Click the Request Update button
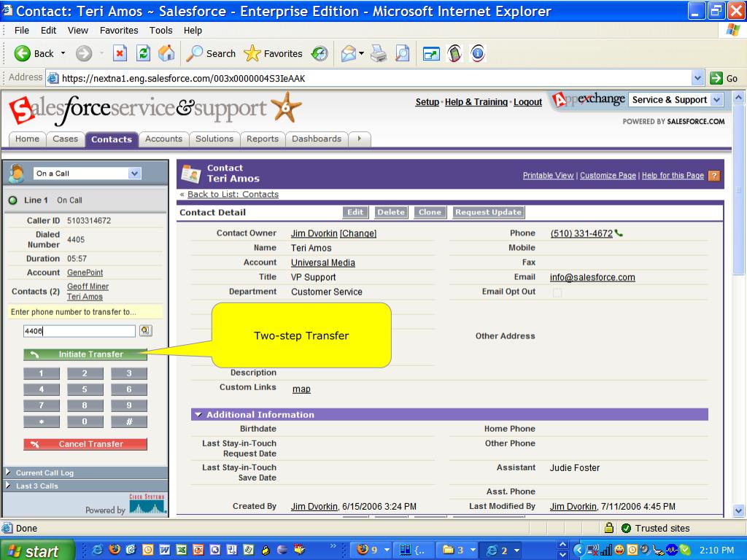The height and width of the screenshot is (560, 747). click(x=488, y=212)
